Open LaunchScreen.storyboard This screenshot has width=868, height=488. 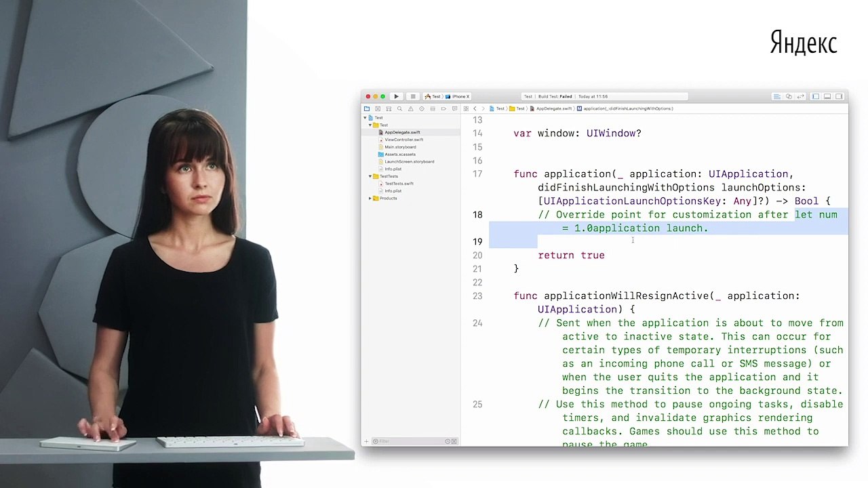(409, 161)
